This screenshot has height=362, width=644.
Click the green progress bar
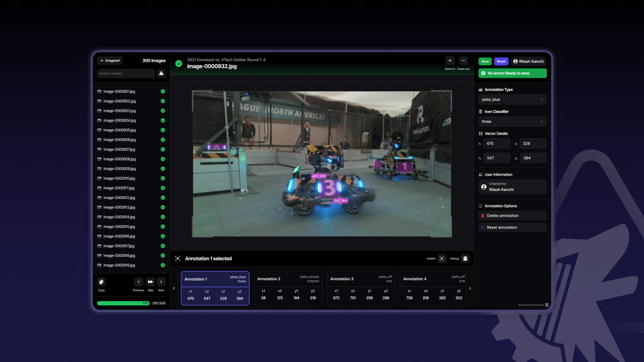tap(123, 303)
